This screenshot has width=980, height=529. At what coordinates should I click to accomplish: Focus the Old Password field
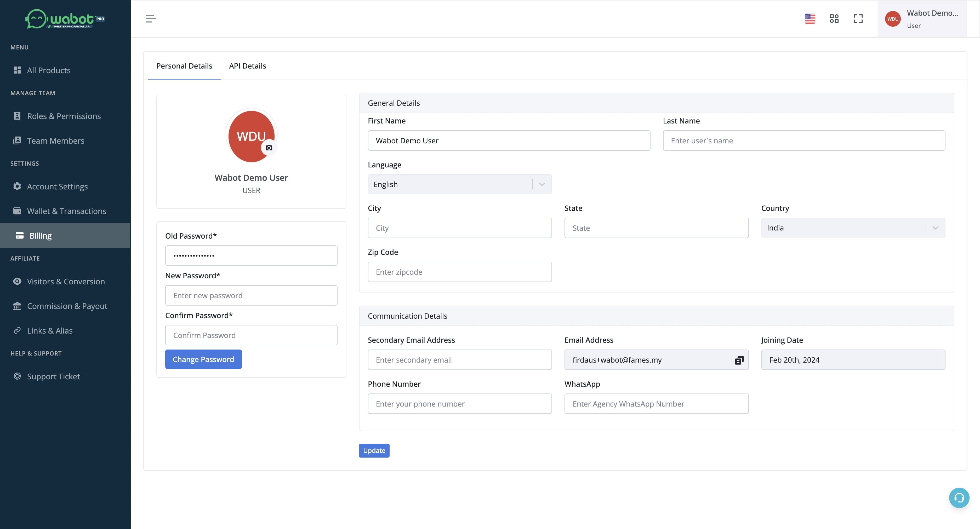(251, 256)
